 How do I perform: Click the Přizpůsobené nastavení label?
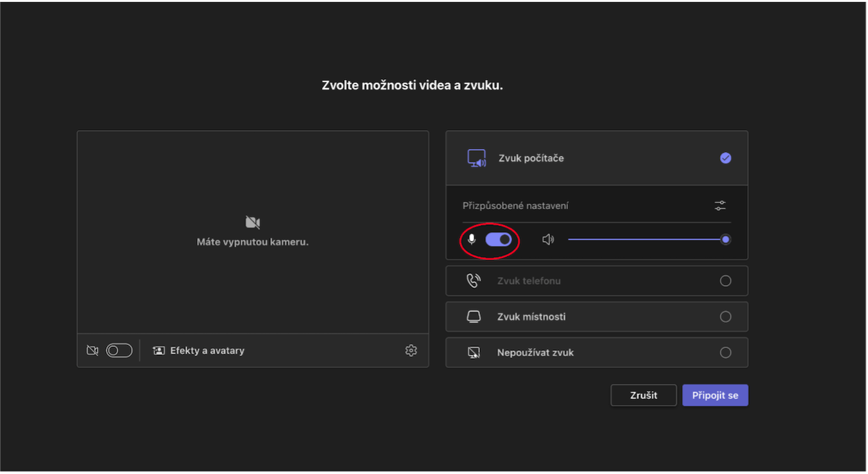point(515,206)
